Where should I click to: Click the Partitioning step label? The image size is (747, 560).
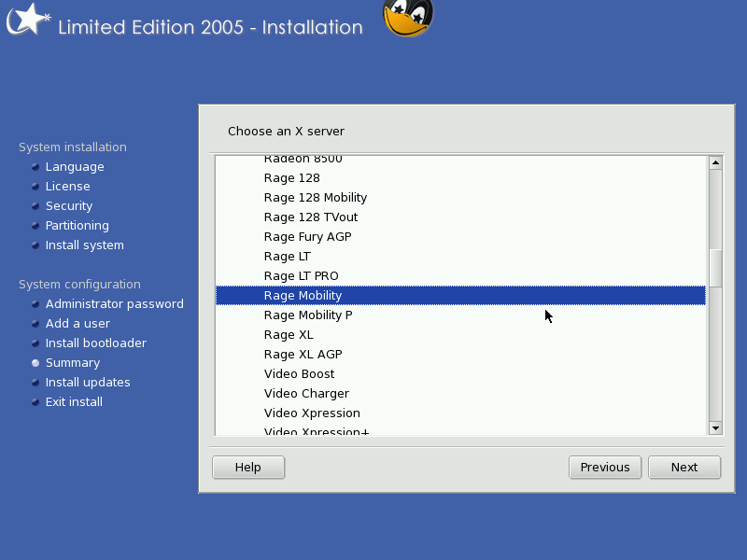click(78, 226)
